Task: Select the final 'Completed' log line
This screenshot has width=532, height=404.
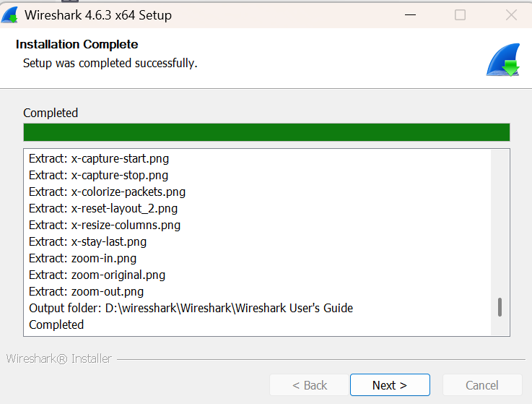Action: click(x=56, y=325)
